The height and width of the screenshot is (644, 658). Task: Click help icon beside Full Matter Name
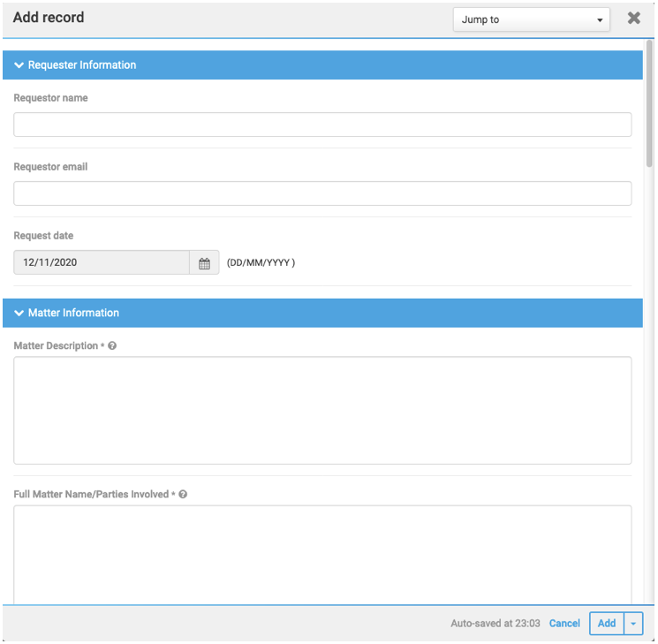[183, 495]
